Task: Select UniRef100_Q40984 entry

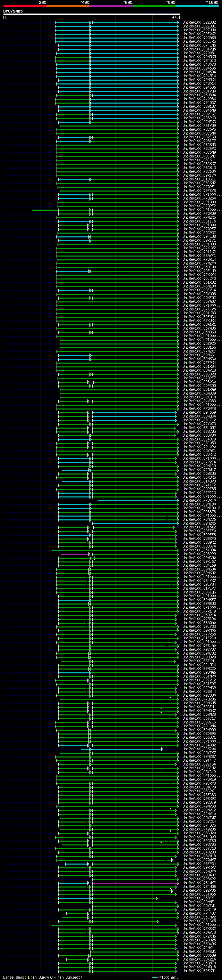Action: click(199, 99)
